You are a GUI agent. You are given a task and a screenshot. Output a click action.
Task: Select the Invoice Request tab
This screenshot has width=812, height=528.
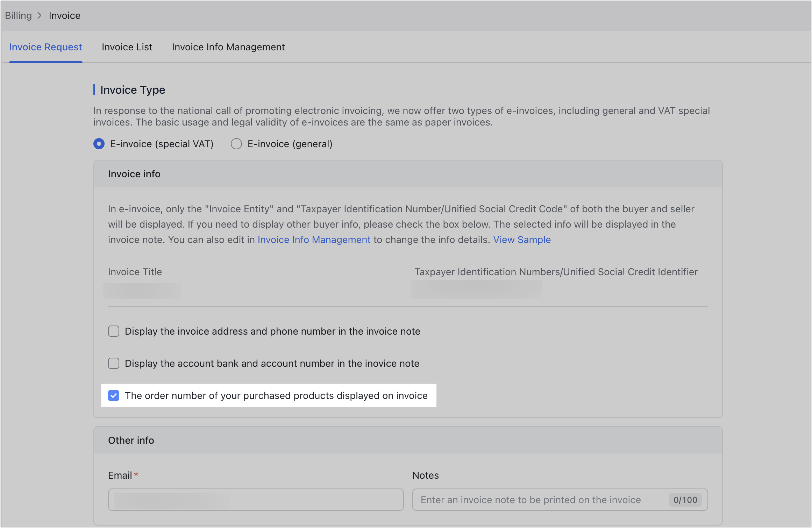[x=45, y=47]
